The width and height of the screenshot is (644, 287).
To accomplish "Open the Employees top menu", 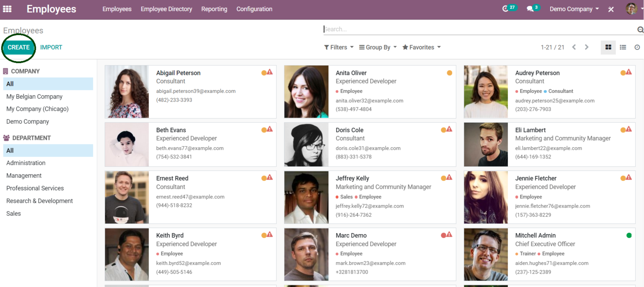I will click(117, 9).
